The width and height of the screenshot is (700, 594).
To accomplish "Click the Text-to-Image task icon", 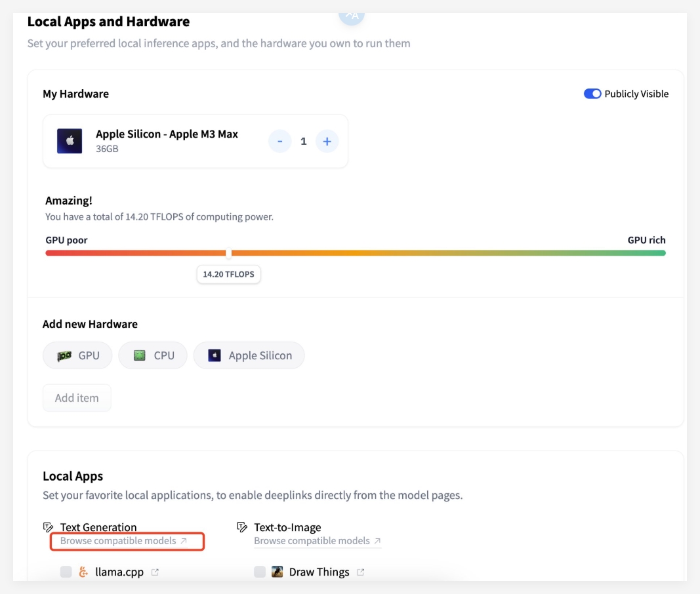I will coord(242,527).
